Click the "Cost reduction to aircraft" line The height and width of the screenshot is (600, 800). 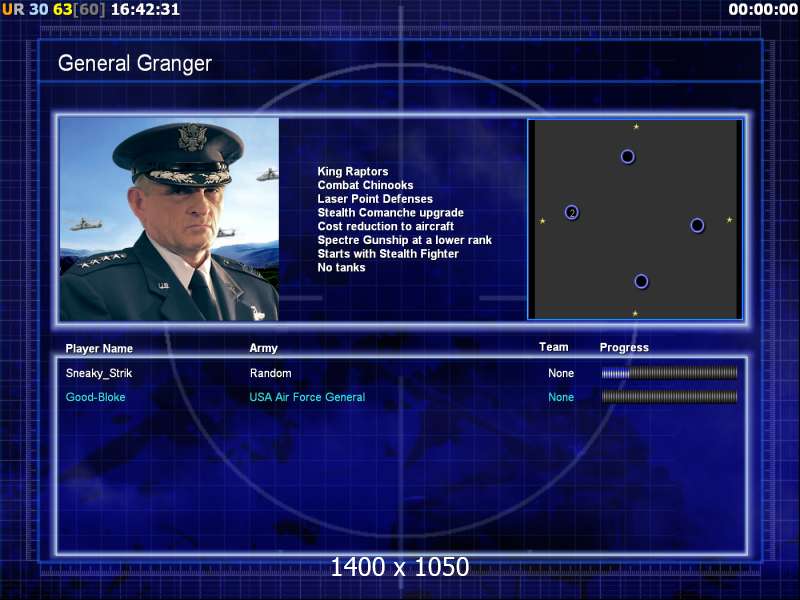(386, 227)
